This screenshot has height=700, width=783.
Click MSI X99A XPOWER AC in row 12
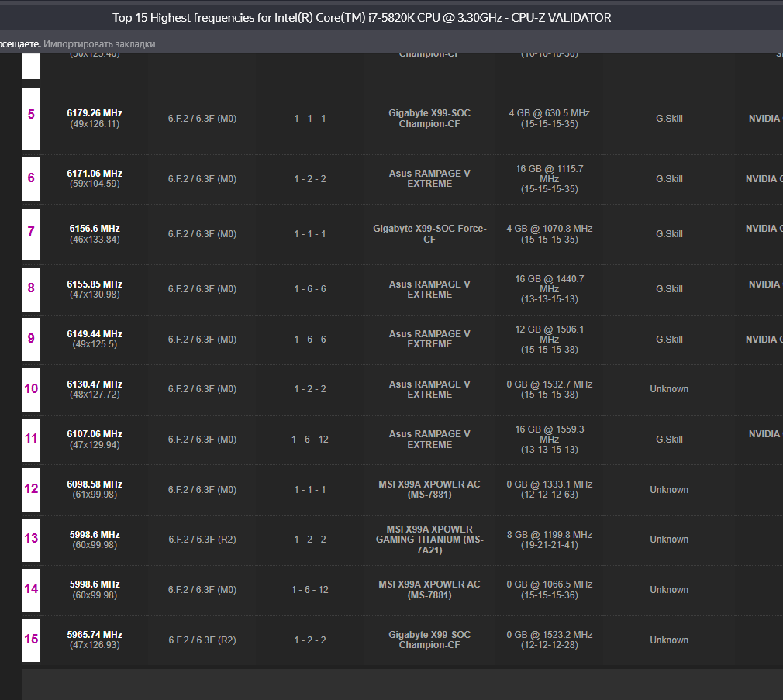tap(429, 489)
